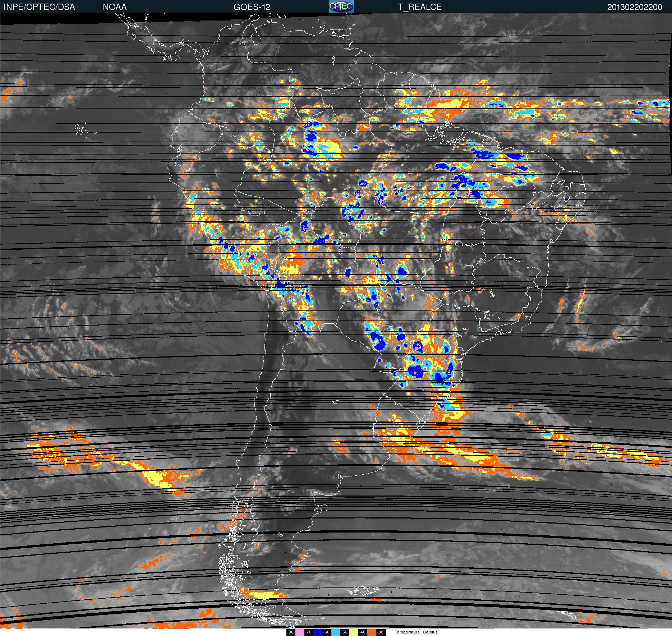Select the yellow legend color swatch
Viewport: 672px width, 636px height.
point(354,632)
